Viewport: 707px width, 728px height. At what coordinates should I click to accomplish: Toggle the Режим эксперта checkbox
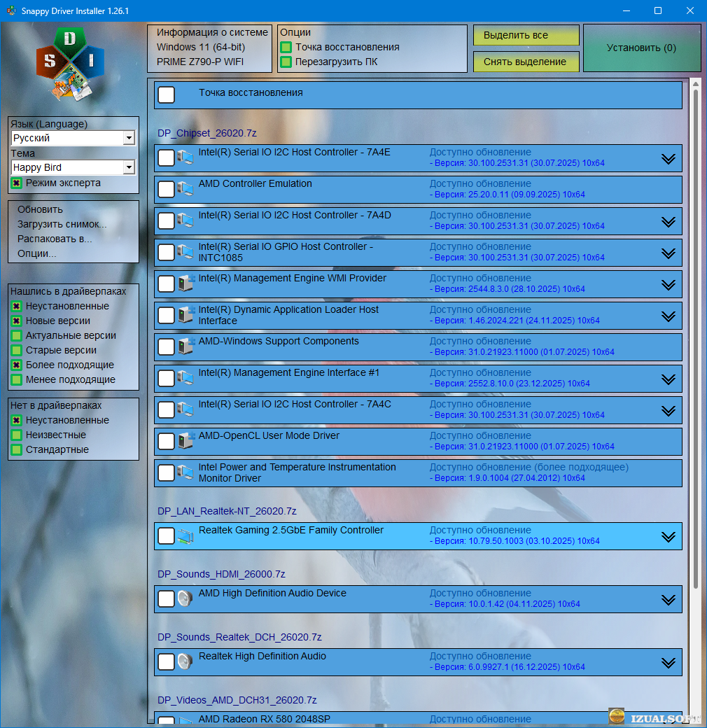pos(16,183)
